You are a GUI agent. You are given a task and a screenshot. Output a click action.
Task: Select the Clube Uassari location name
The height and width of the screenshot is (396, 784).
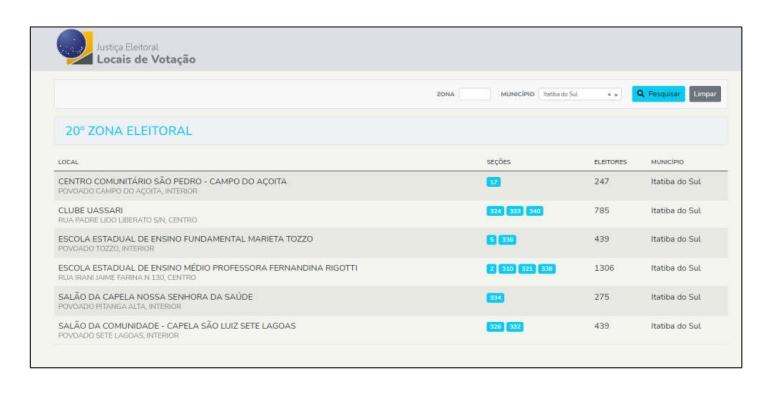pyautogui.click(x=90, y=210)
